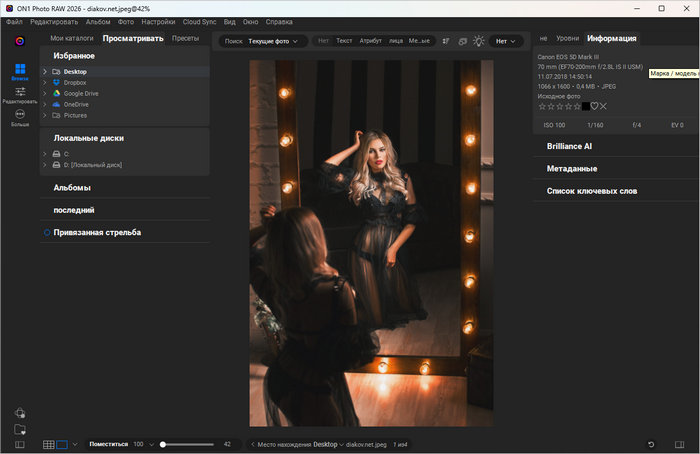Open the Больше modules icon

pyautogui.click(x=20, y=116)
